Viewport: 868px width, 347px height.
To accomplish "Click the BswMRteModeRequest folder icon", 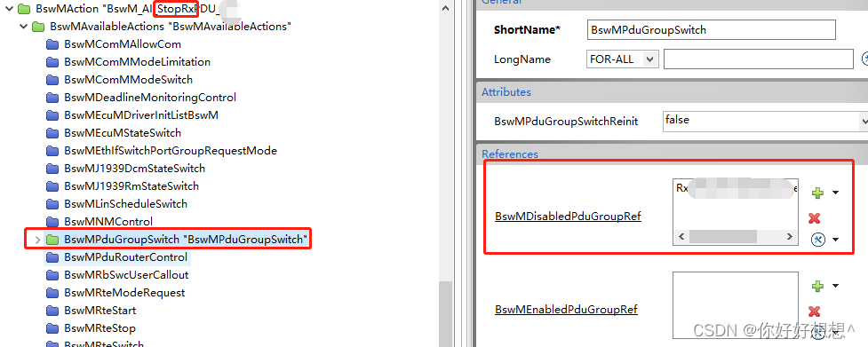I will (x=52, y=292).
